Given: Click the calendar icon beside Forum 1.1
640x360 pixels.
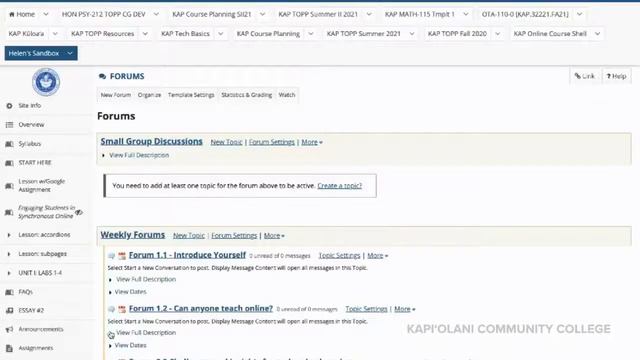Looking at the screenshot, I should (x=122, y=256).
